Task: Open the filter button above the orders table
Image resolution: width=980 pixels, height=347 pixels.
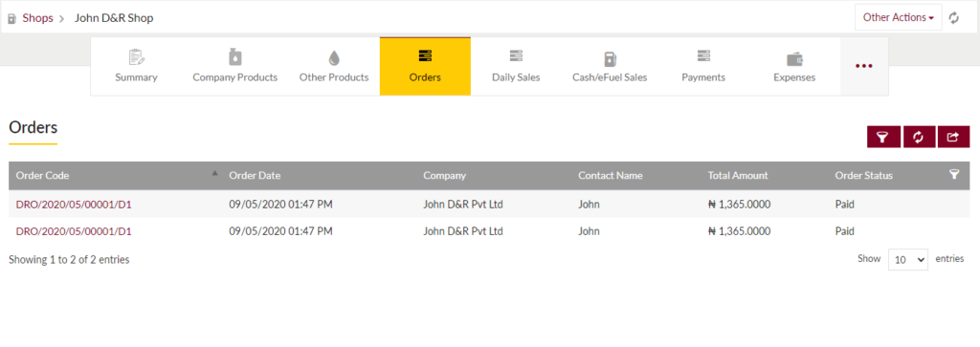Action: 883,138
